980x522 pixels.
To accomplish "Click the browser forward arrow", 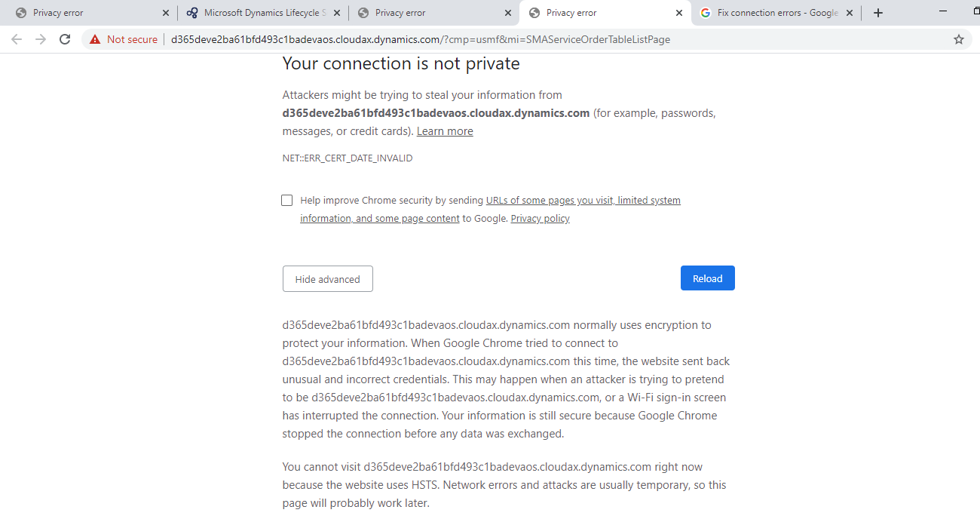I will tap(41, 39).
